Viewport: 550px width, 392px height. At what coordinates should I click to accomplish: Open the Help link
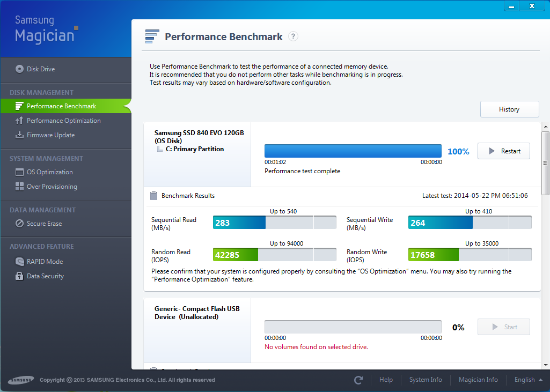(386, 380)
